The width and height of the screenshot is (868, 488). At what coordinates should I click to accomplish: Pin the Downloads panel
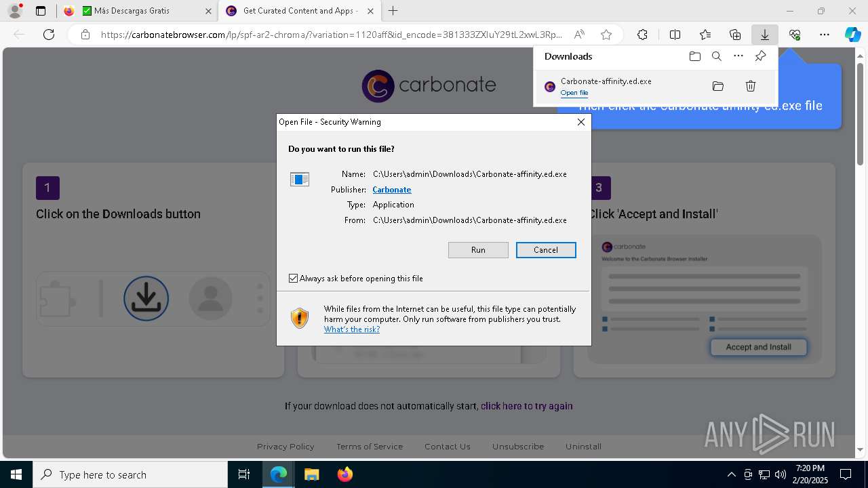click(x=760, y=56)
